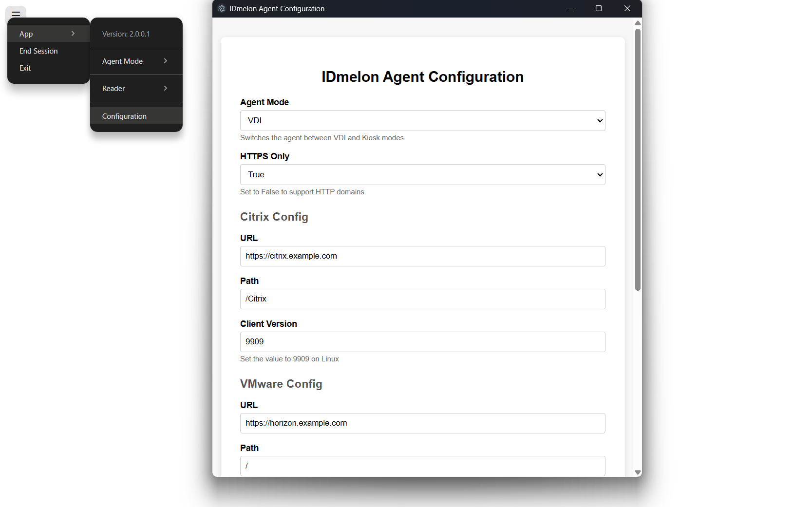The height and width of the screenshot is (507, 812).
Task: Click the VMware Config heading
Action: [x=281, y=384]
